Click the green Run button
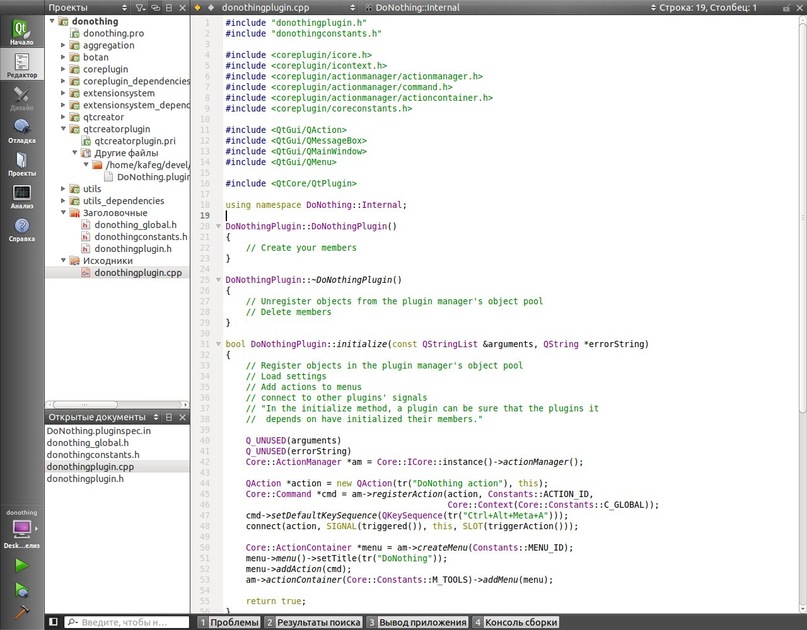 pyautogui.click(x=21, y=566)
